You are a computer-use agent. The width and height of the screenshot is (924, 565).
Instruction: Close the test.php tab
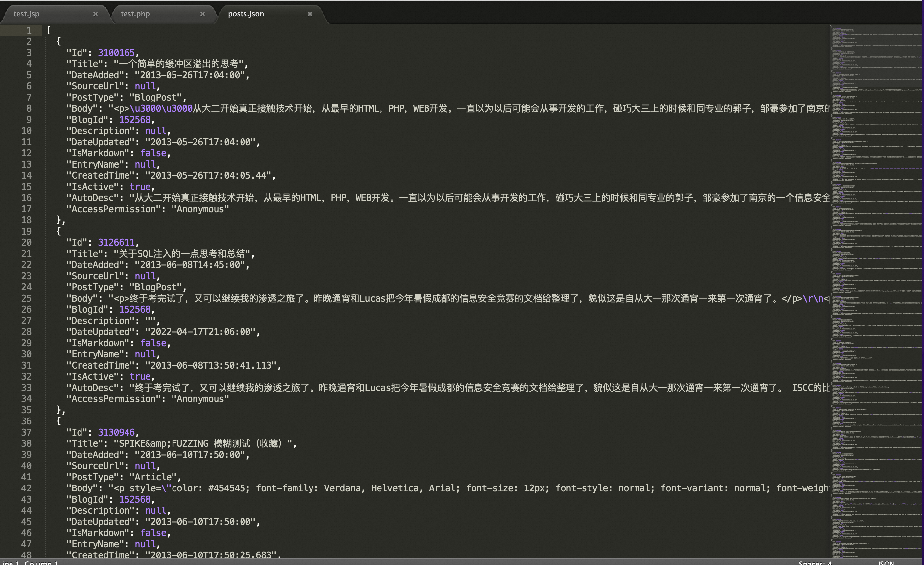click(x=202, y=14)
